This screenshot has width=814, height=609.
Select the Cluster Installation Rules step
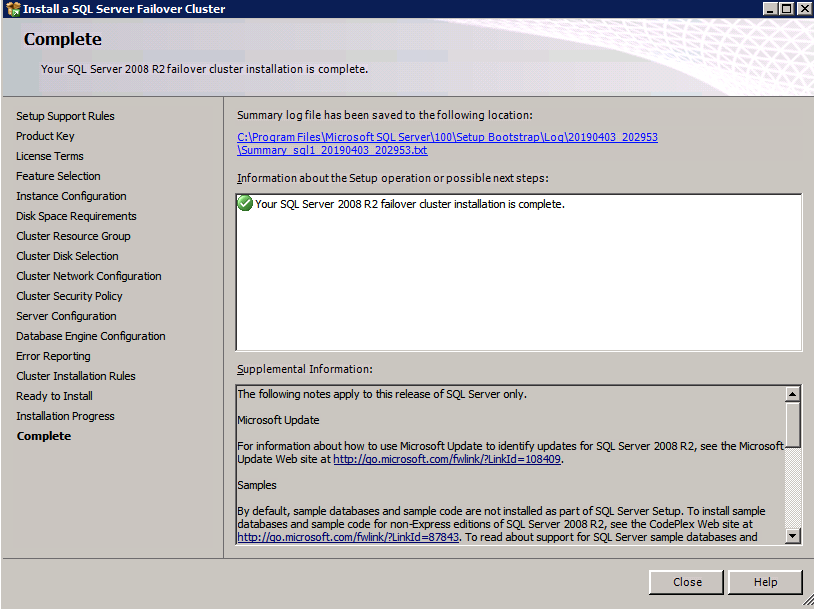tap(76, 376)
